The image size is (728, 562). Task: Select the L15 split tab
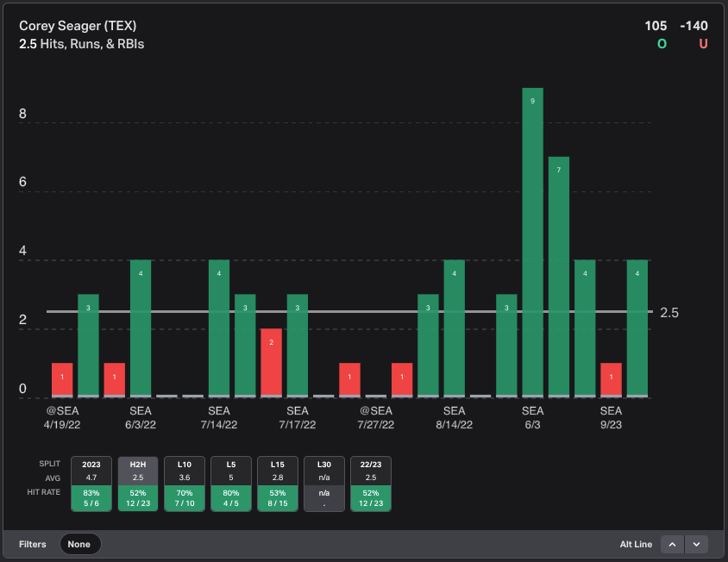[278, 484]
